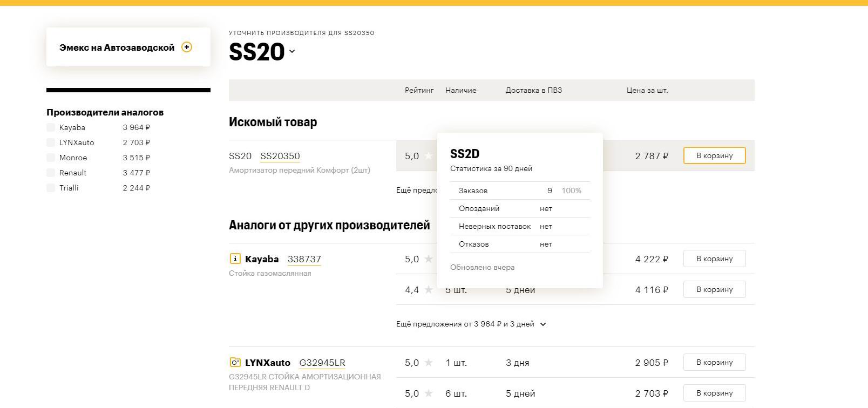Open Kayaba part number 338737 link
The image size is (868, 408).
tap(304, 259)
